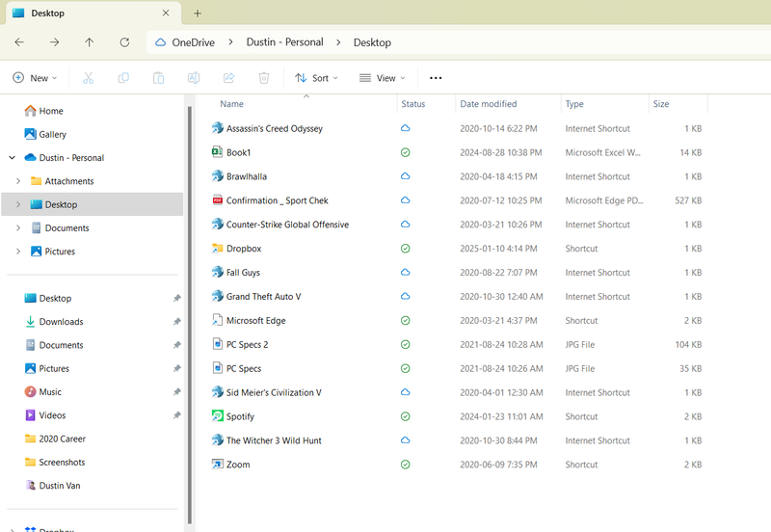
Task: Open the Spotify shortcut icon
Action: (218, 416)
